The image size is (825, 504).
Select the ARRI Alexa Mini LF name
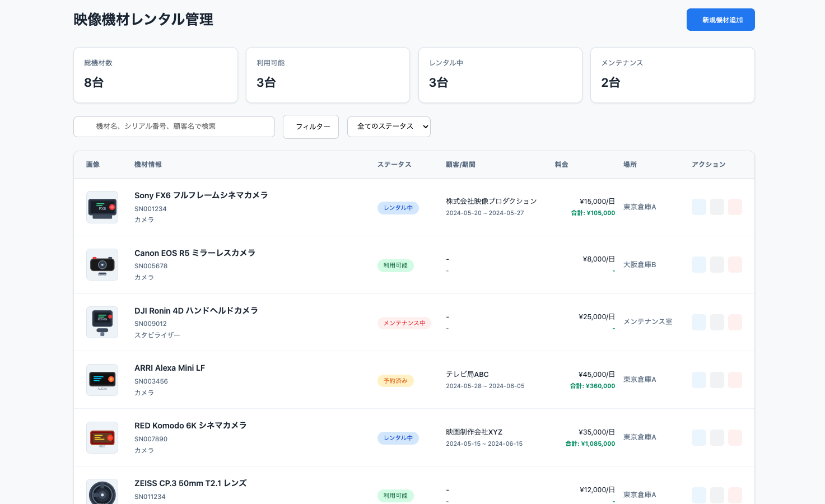point(170,368)
